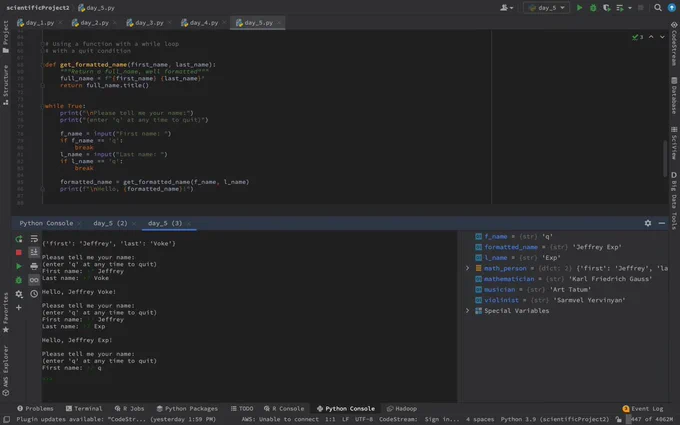
Task: Switch to the day_4.py editor tab
Action: click(x=203, y=23)
